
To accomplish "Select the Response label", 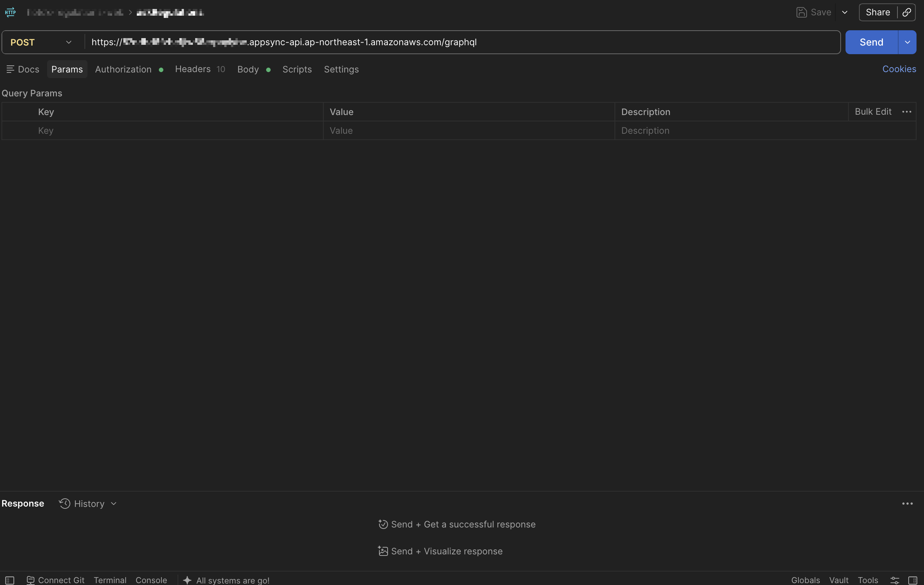I will pos(23,504).
